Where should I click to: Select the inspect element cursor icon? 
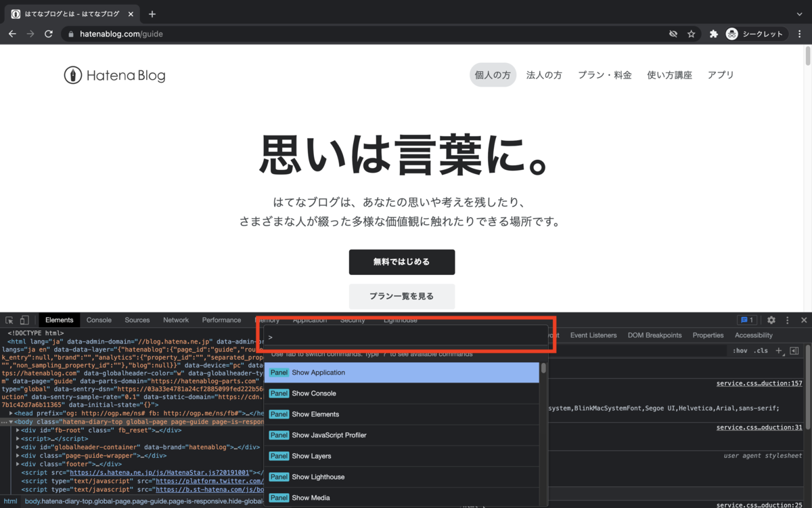(x=9, y=319)
